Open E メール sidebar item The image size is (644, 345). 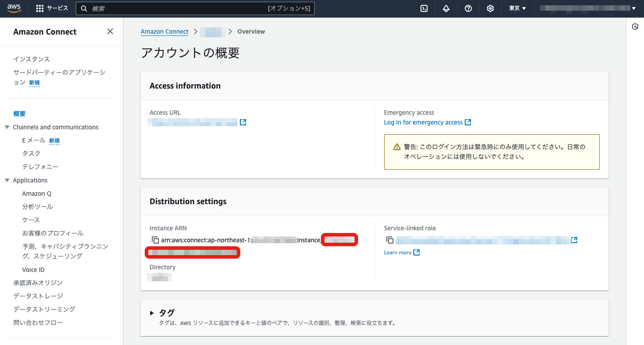(34, 140)
